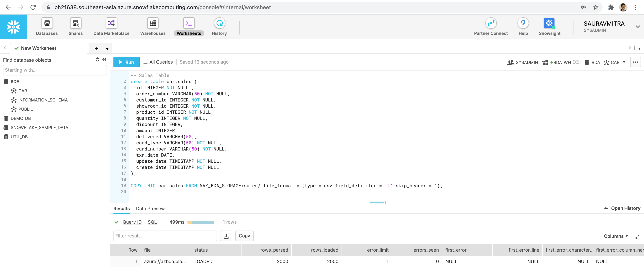This screenshot has width=644, height=270.
Task: Click the Copy button in results
Action: tap(245, 236)
